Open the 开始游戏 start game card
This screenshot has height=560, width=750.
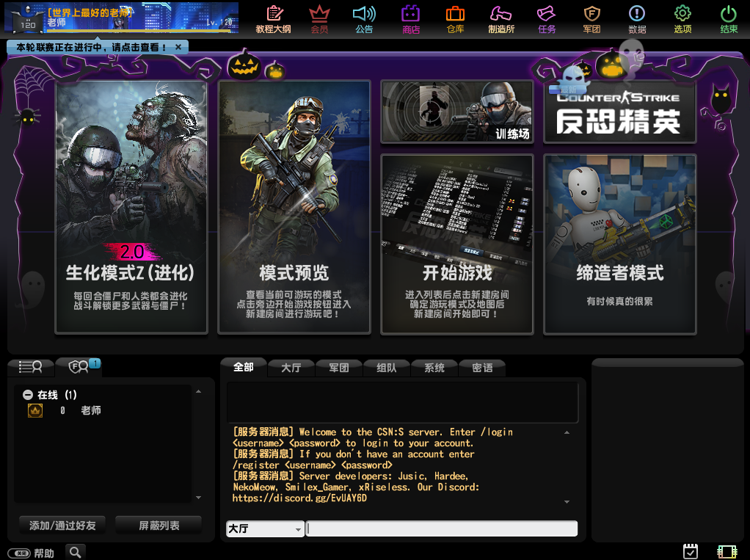click(456, 244)
